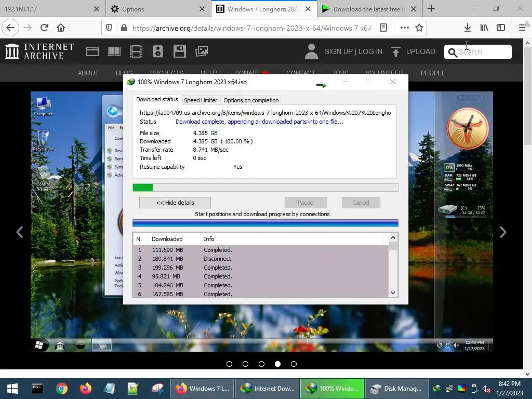Click the UPLOAD link
The height and width of the screenshot is (399, 532).
click(x=421, y=51)
